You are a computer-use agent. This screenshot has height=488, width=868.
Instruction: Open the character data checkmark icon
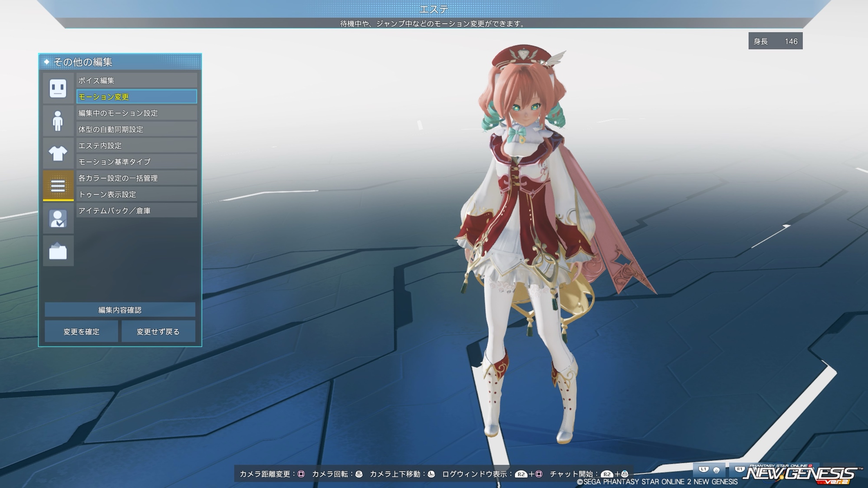[58, 219]
